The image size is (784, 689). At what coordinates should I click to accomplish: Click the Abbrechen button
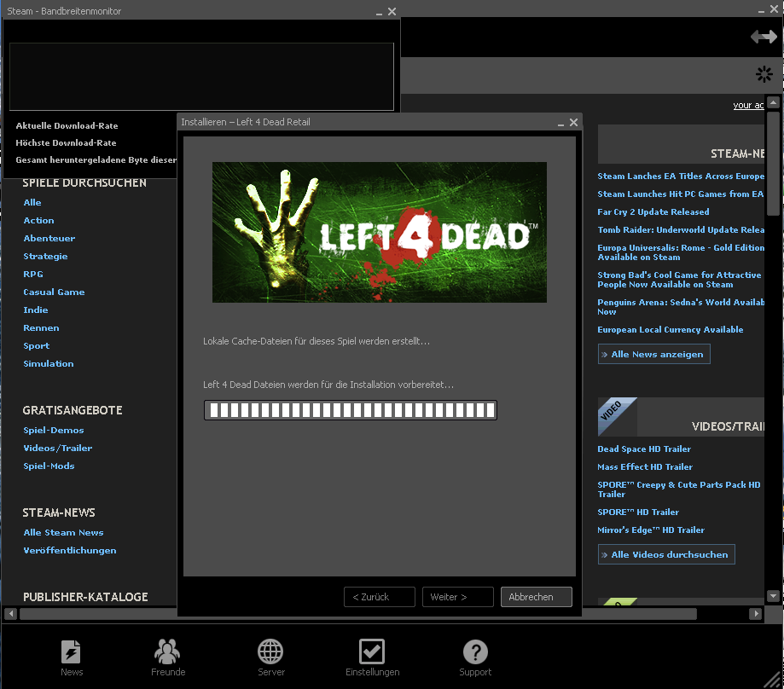pos(537,597)
